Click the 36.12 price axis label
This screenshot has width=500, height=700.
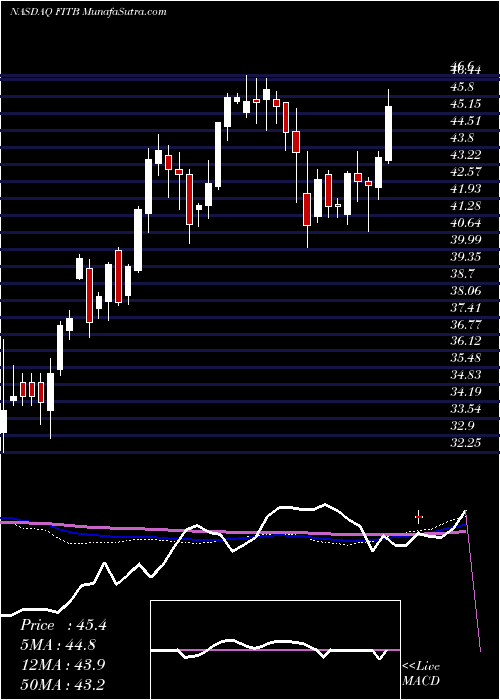pyautogui.click(x=466, y=341)
